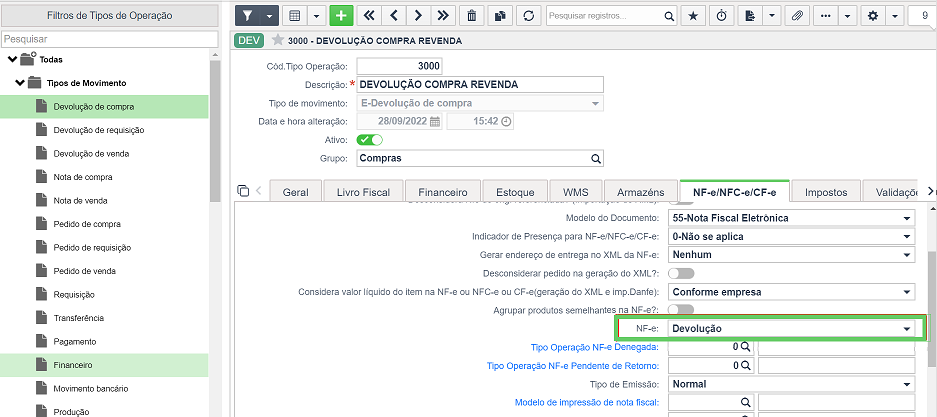Click the sidebar Pesquisar search field
Viewport: 937px width, 417px height.
coord(110,39)
